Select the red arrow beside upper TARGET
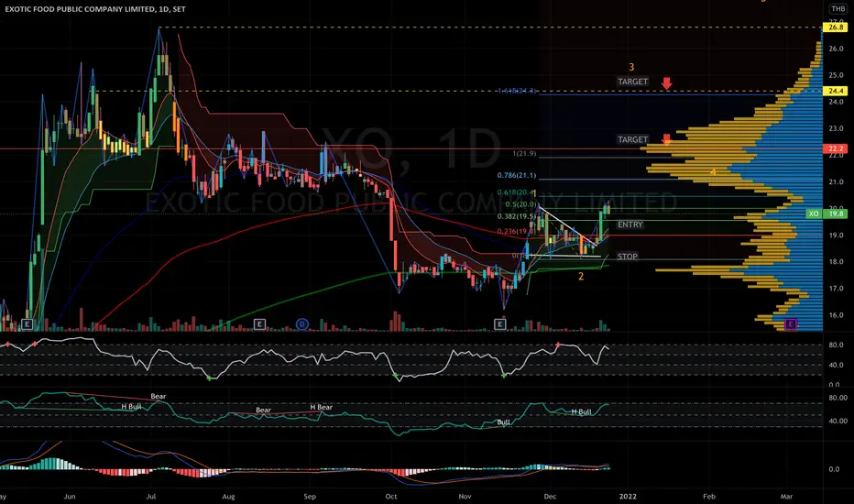 (x=667, y=83)
